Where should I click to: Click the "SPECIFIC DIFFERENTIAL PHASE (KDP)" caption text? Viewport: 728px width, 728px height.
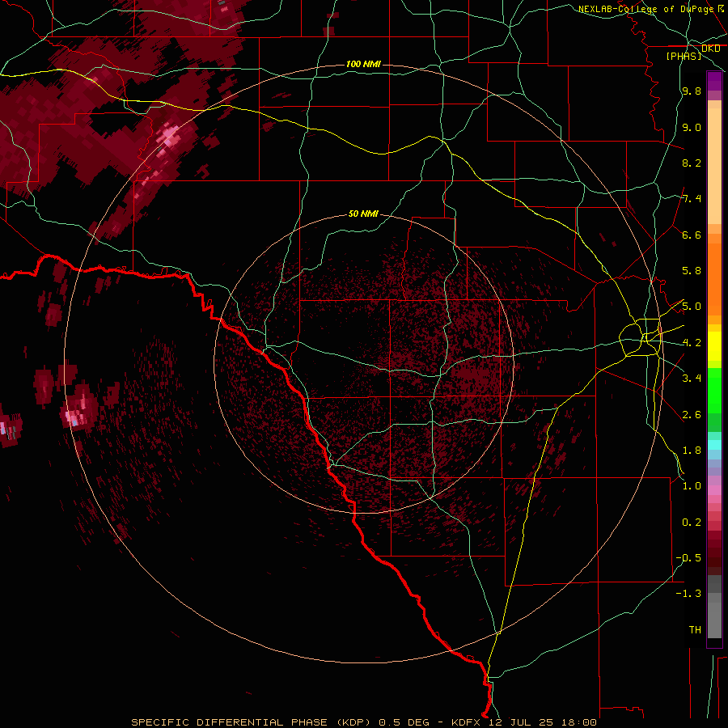click(x=251, y=722)
